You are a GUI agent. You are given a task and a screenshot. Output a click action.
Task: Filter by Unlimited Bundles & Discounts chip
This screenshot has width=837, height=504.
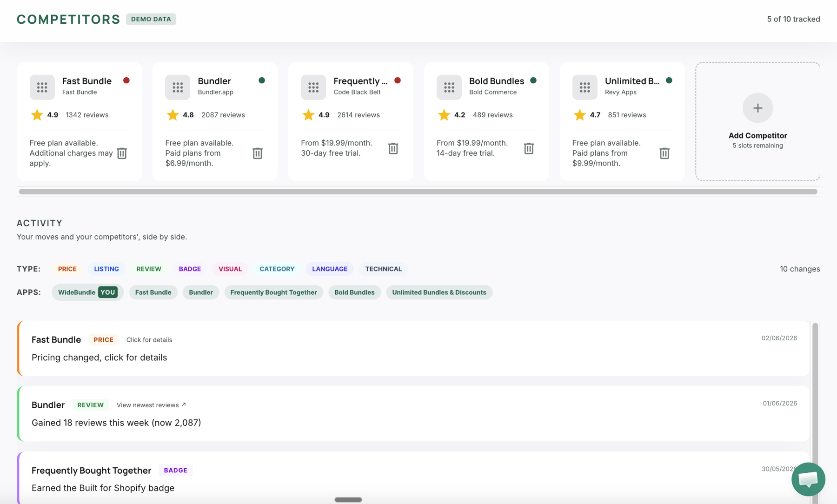(x=439, y=292)
